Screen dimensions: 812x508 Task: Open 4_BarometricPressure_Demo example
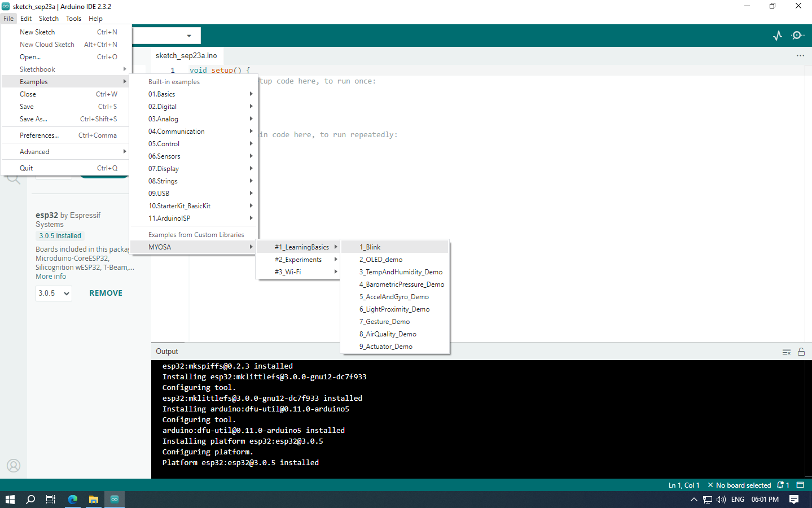click(x=395, y=284)
